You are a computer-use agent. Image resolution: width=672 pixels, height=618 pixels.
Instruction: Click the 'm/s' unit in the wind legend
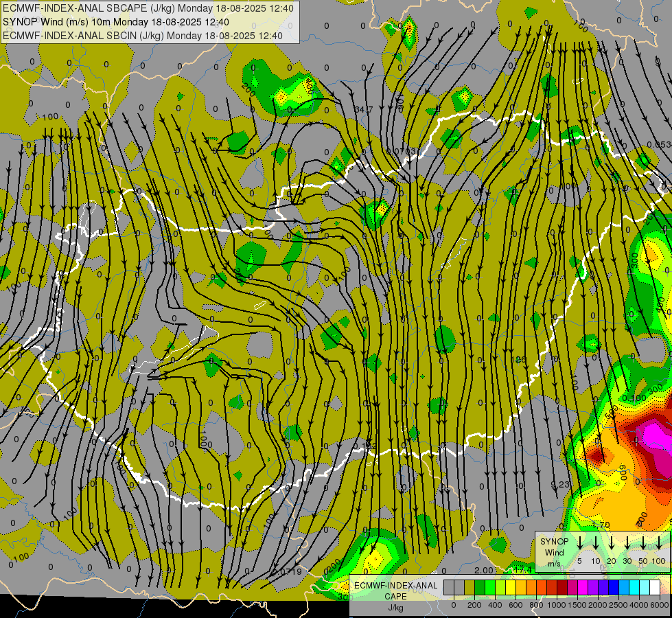554,564
